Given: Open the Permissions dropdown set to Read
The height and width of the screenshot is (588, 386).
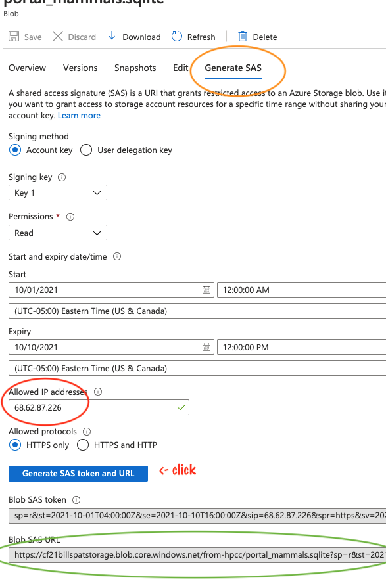Looking at the screenshot, I should [x=57, y=232].
